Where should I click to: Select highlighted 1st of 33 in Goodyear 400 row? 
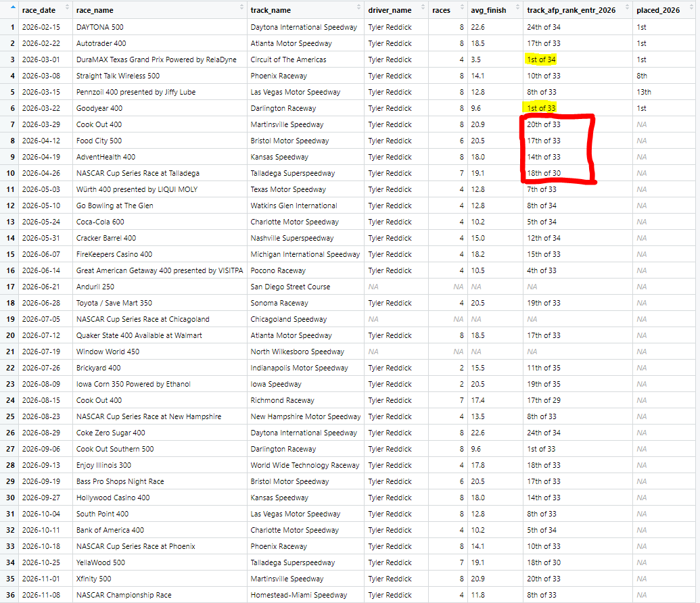point(578,108)
